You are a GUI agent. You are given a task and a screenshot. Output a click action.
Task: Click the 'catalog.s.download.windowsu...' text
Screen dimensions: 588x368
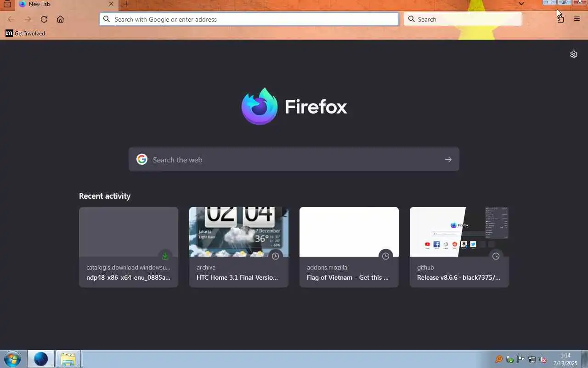point(128,267)
